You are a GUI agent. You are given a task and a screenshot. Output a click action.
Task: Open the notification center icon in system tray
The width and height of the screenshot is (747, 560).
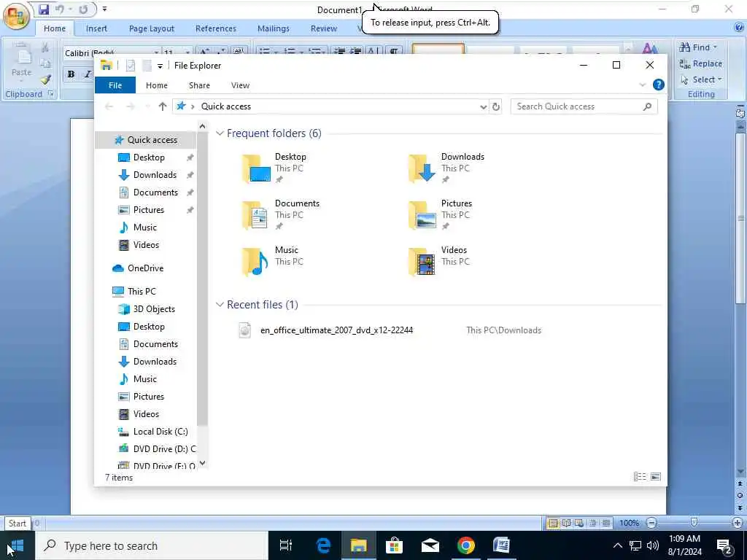point(724,545)
